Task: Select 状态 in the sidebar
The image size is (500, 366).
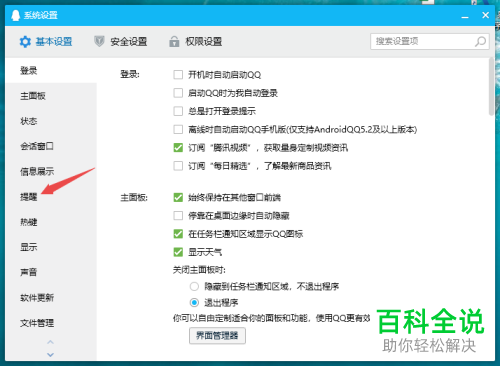Action: (x=51, y=121)
